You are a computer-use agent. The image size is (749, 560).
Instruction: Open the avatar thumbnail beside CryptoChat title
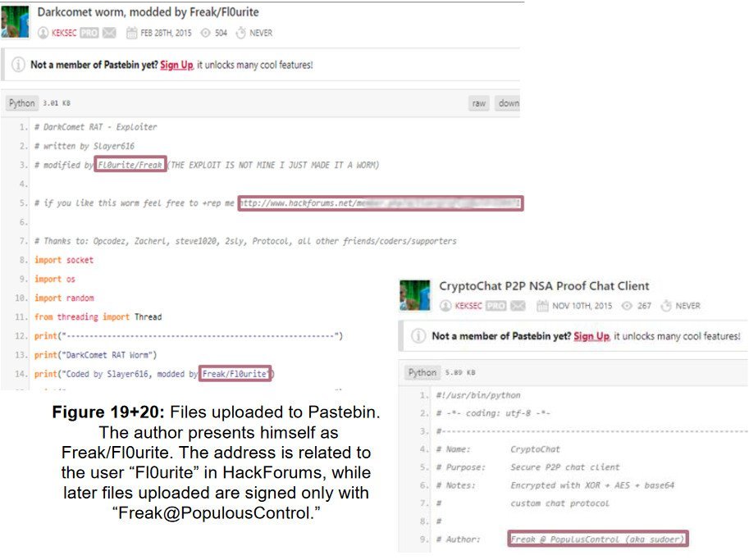coord(414,295)
